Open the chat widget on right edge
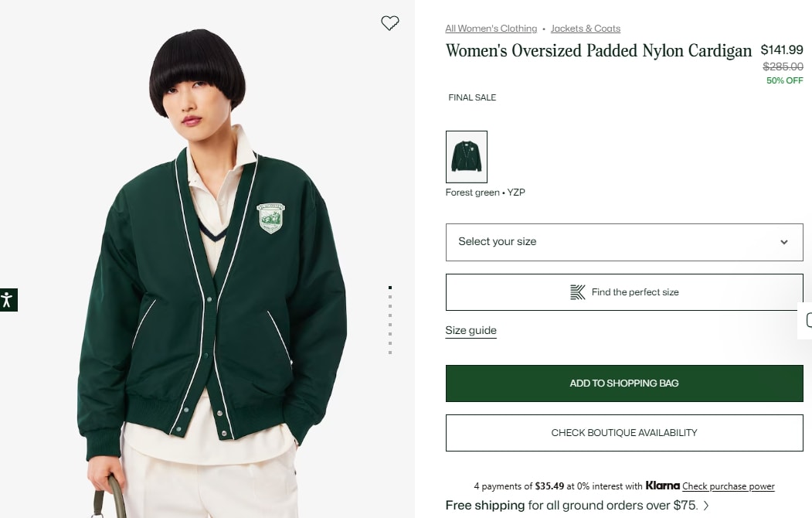 coord(807,320)
